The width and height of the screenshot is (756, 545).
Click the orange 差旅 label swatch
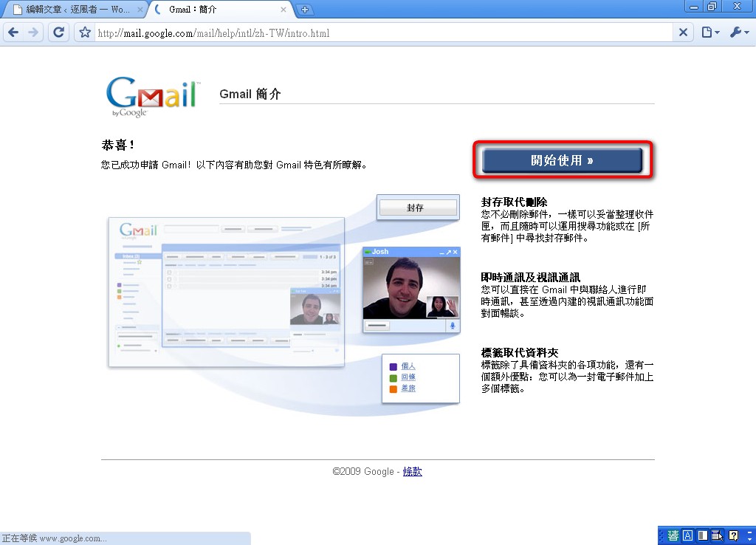click(x=393, y=388)
